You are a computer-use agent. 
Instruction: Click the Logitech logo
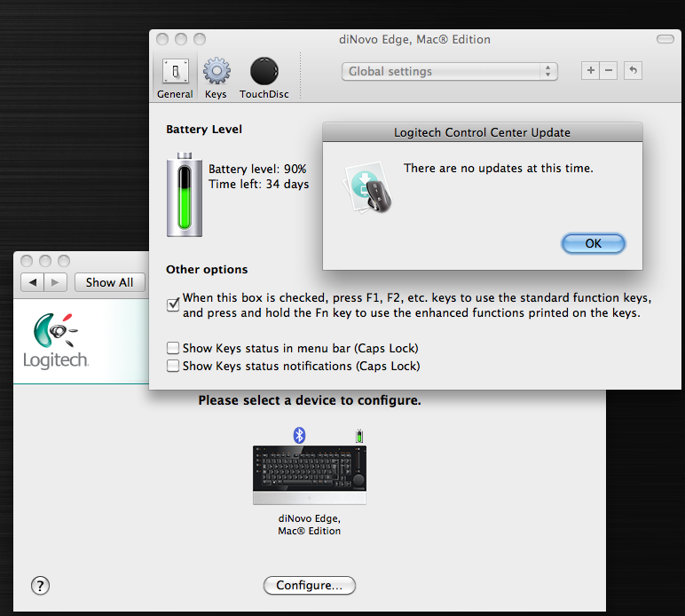[56, 341]
